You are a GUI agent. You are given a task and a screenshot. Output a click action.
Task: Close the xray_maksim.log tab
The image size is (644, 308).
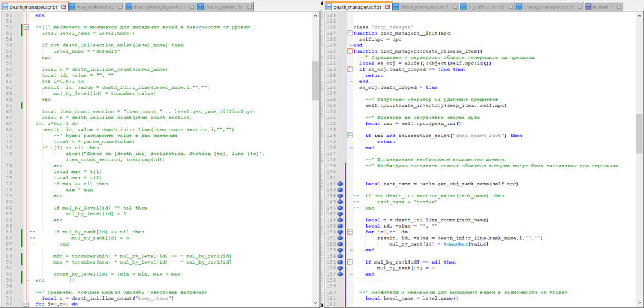click(x=120, y=7)
